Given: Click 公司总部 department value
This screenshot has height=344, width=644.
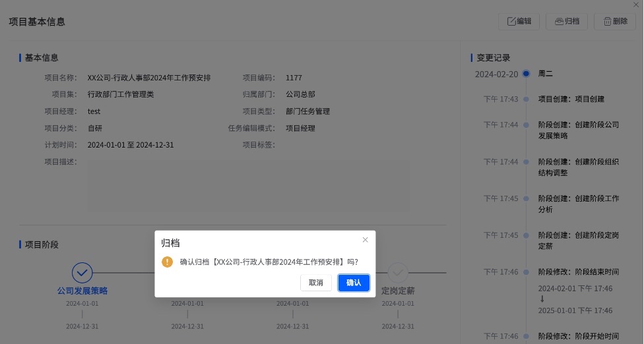Looking at the screenshot, I should click(300, 94).
